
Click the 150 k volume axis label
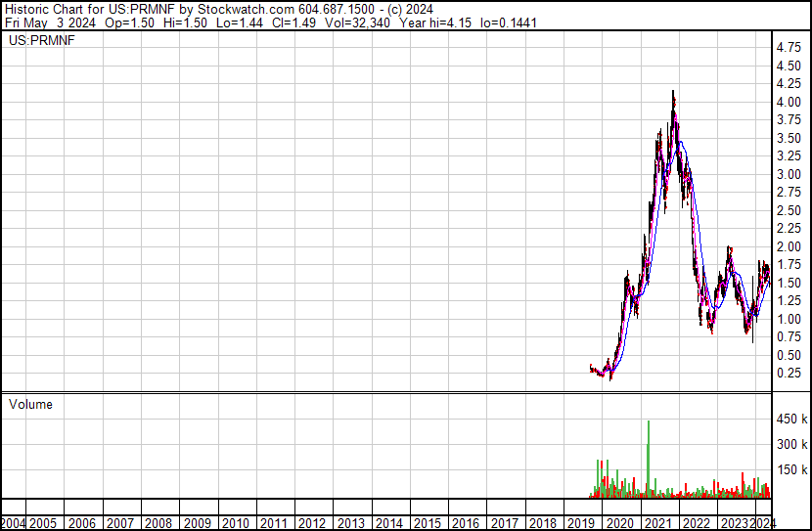click(790, 470)
